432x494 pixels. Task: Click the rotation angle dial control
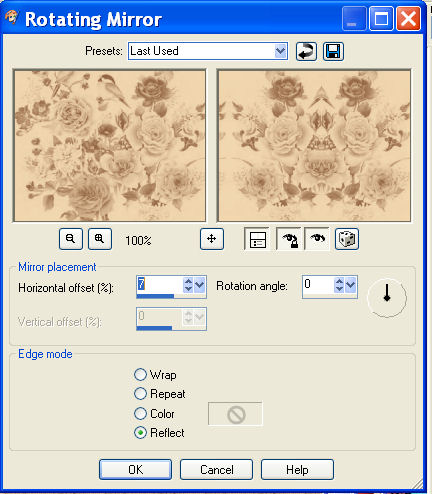[x=387, y=297]
